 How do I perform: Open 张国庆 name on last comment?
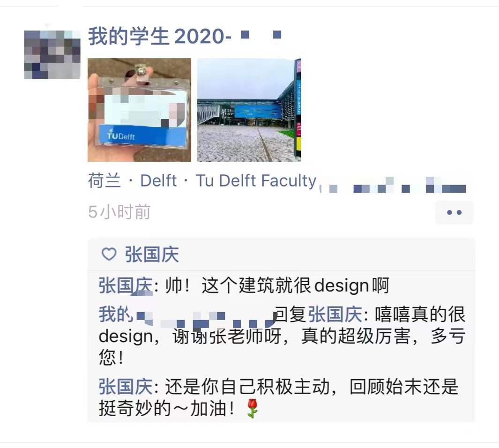(126, 387)
